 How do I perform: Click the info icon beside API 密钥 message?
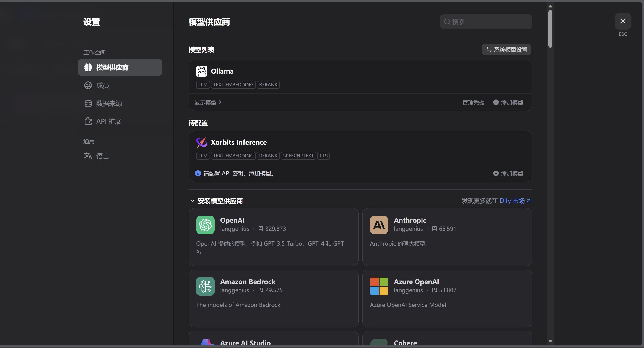[x=198, y=173]
